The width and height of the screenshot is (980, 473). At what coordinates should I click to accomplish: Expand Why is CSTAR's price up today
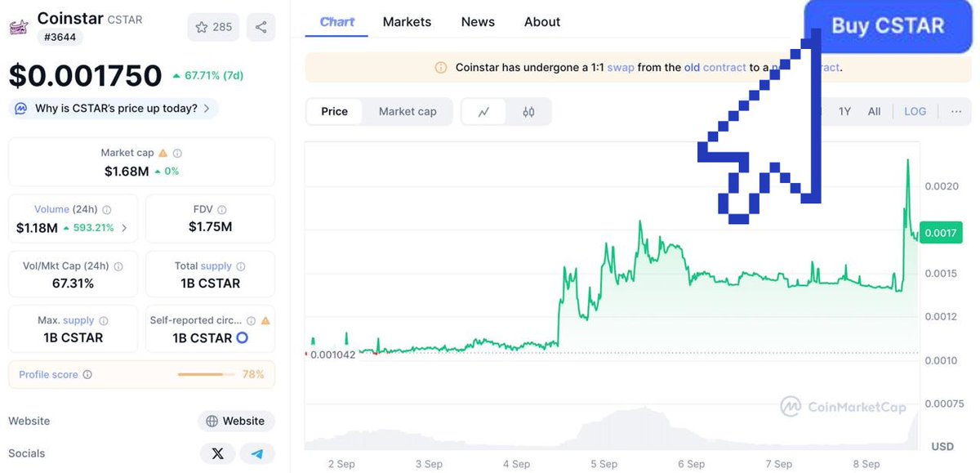pyautogui.click(x=114, y=108)
